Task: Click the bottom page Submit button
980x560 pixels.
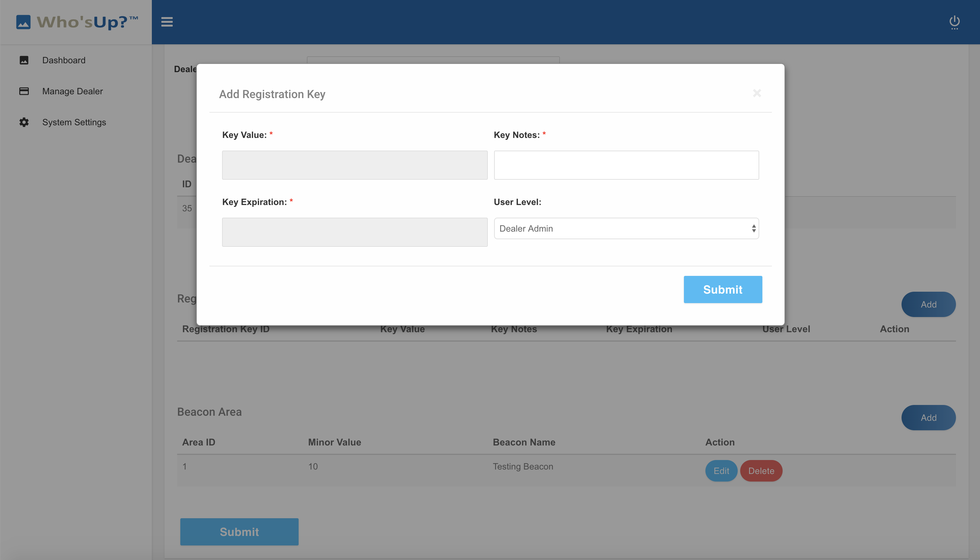Action: [x=239, y=532]
